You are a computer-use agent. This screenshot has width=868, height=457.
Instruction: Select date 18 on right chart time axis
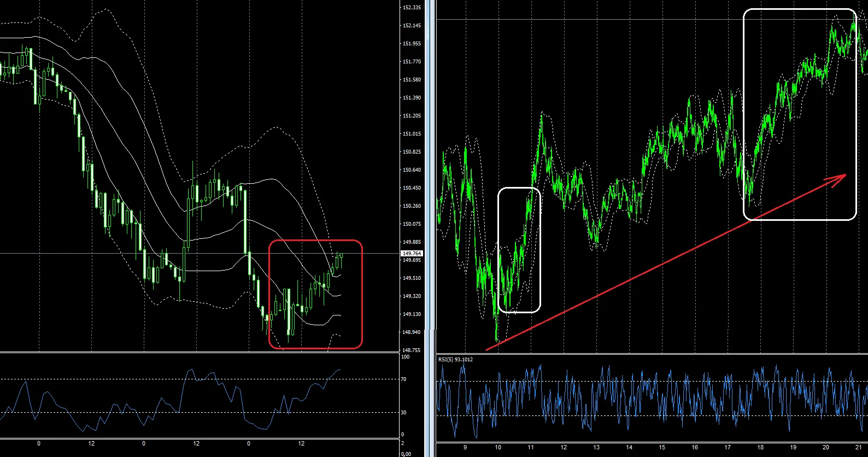[x=760, y=447]
